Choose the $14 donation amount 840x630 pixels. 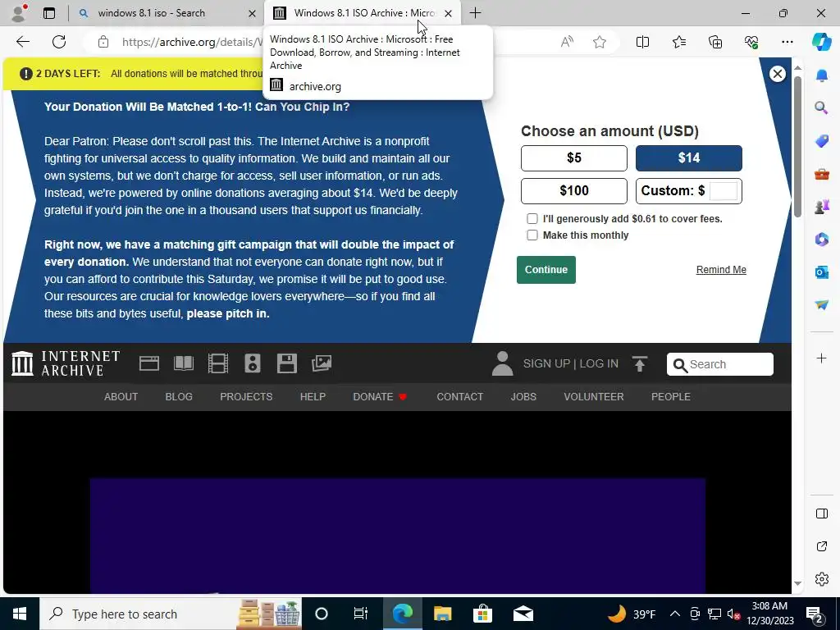pos(688,158)
